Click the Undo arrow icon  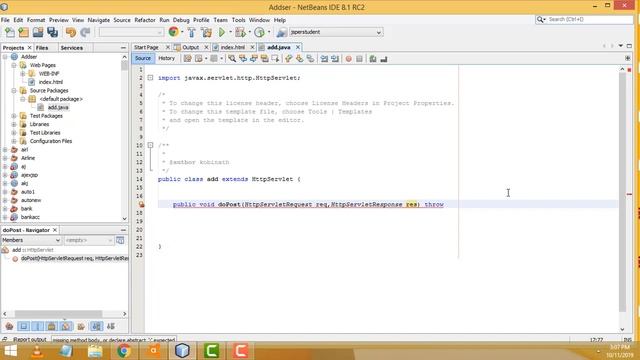click(x=71, y=32)
